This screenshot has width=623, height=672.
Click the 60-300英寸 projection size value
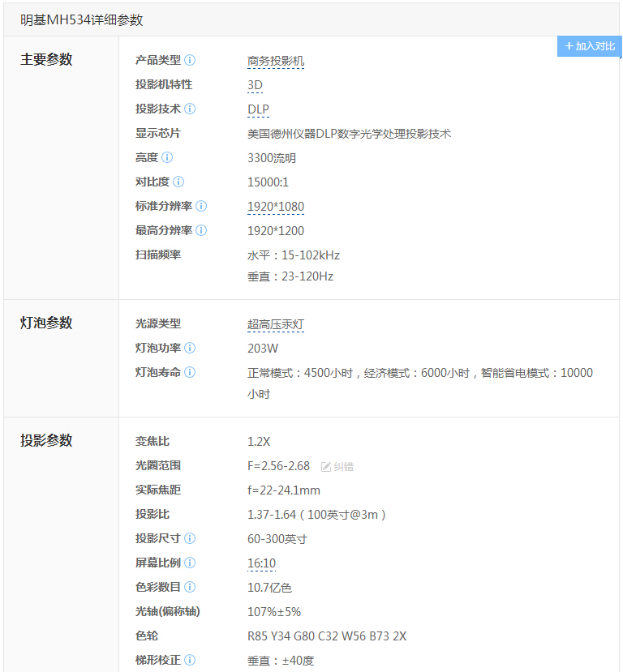click(x=277, y=539)
